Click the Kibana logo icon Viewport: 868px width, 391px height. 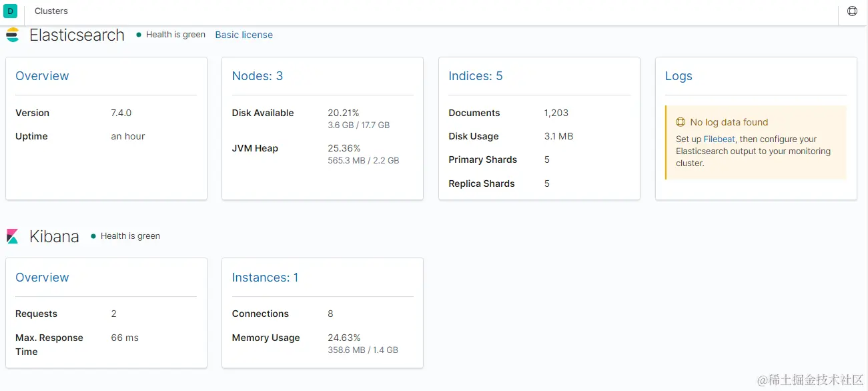point(13,236)
